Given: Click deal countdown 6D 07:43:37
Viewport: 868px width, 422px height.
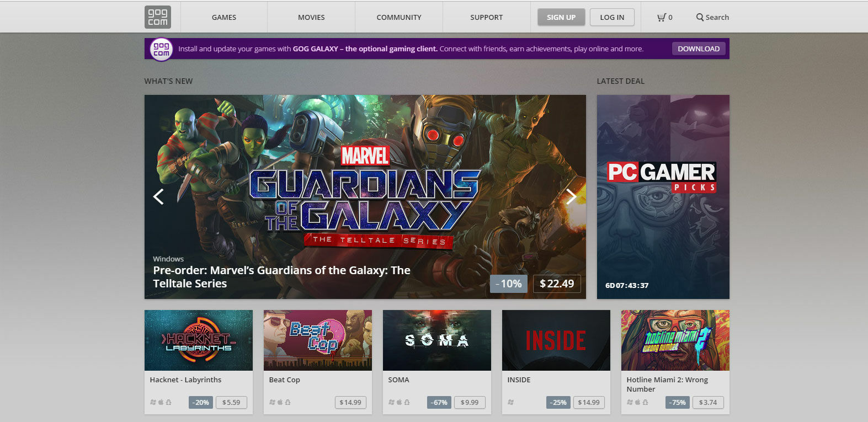Looking at the screenshot, I should coord(627,285).
